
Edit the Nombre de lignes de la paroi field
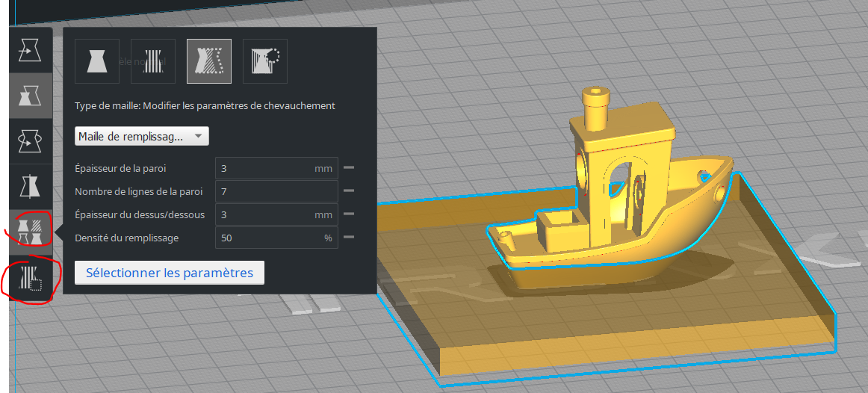276,191
